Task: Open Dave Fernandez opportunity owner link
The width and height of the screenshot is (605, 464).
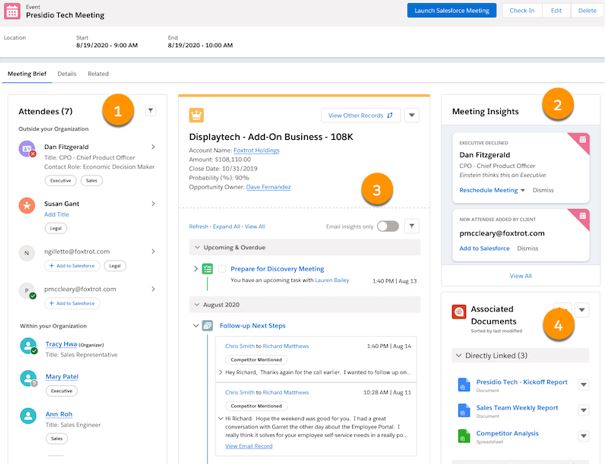Action: 269,187
